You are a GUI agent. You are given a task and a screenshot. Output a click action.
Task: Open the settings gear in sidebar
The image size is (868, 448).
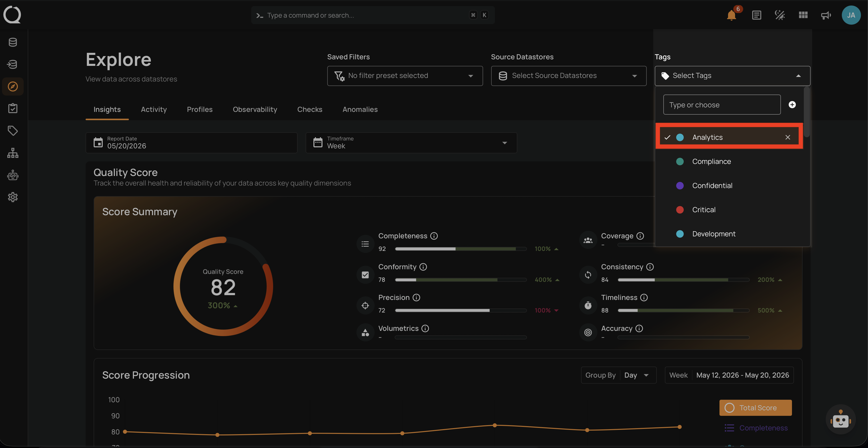(x=13, y=197)
